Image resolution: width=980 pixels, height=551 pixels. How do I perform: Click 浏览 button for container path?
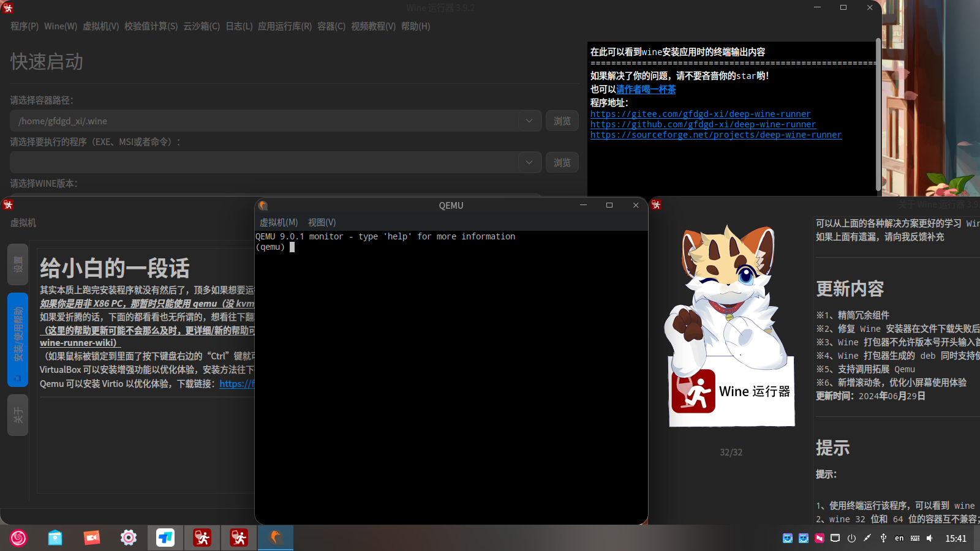coord(562,121)
